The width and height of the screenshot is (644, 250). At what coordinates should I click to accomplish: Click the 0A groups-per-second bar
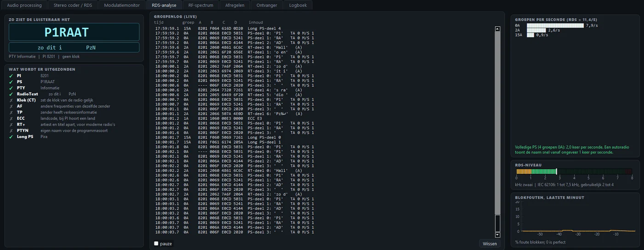[x=555, y=26]
